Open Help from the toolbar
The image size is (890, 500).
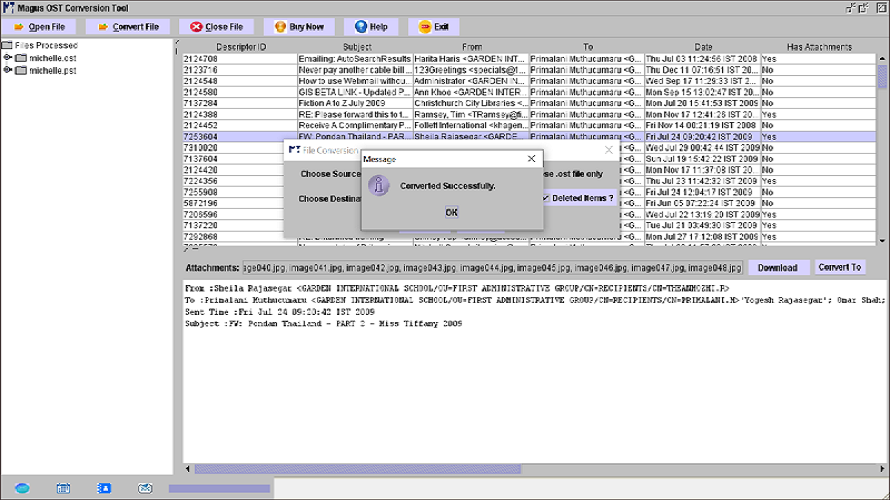[371, 27]
